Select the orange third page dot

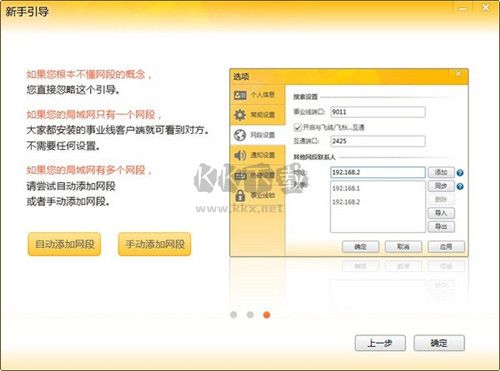(x=267, y=315)
